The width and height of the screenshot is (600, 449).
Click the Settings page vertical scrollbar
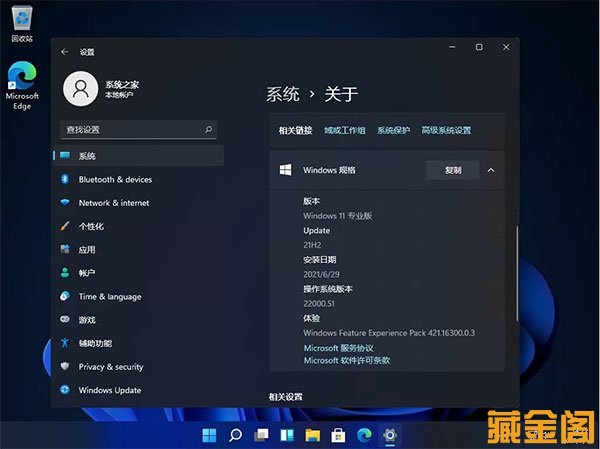point(517,274)
